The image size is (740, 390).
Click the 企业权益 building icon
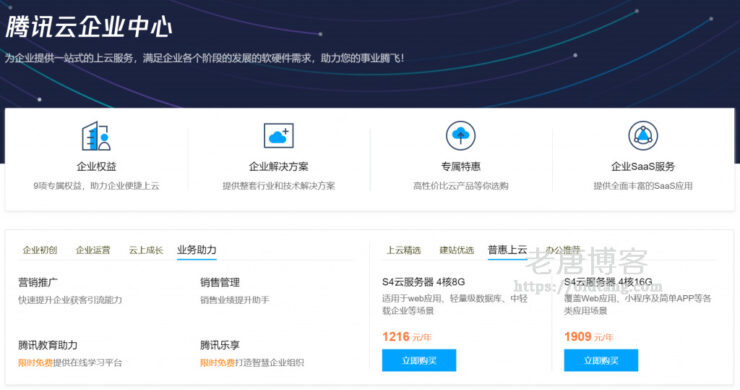coord(96,136)
